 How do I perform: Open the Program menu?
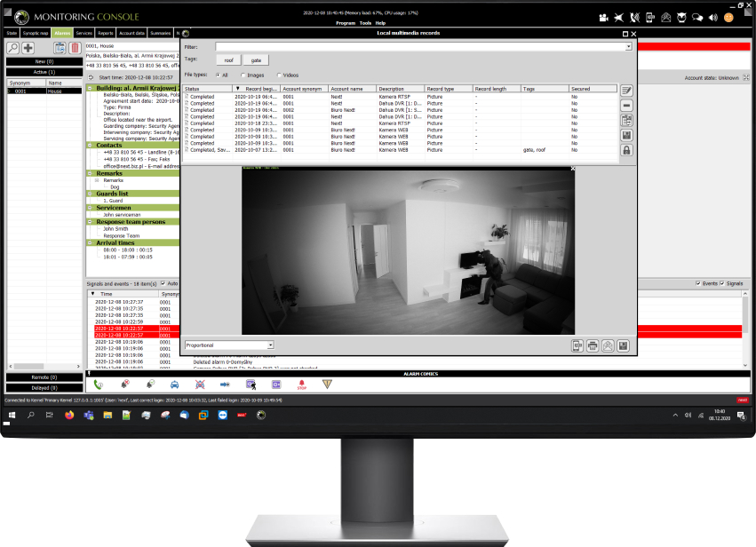(346, 23)
